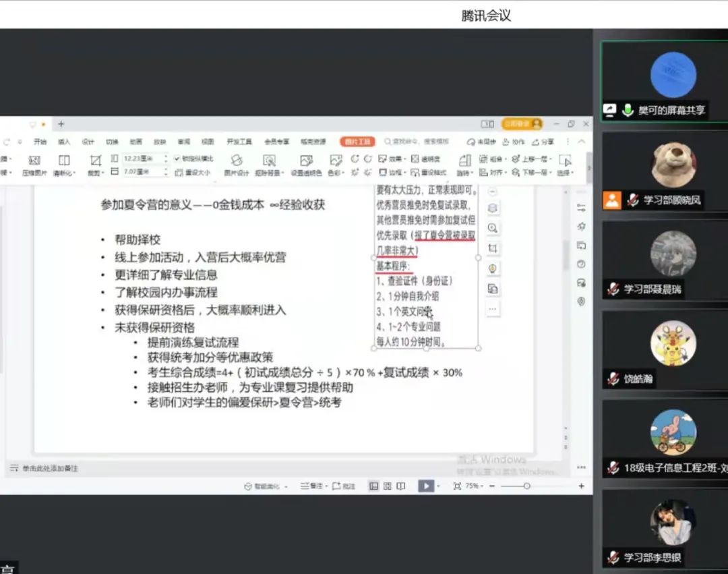Click the fit-to-window icon beside 75%

pos(457,486)
